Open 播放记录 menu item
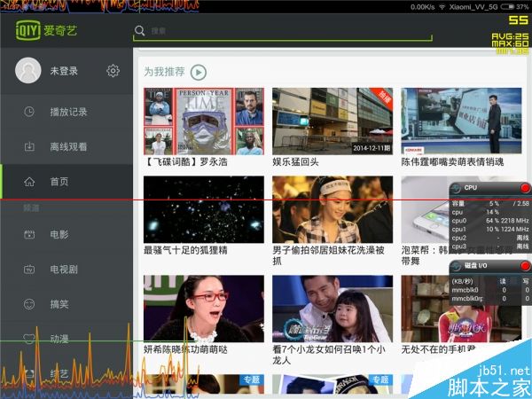Viewport: 532px width, 399px height. point(66,112)
